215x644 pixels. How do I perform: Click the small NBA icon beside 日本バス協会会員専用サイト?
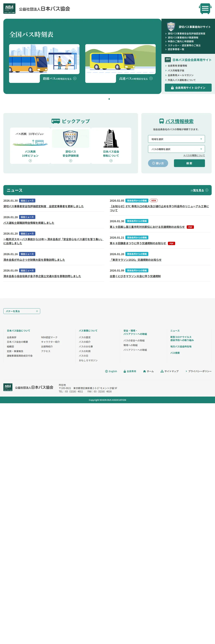coord(168,60)
